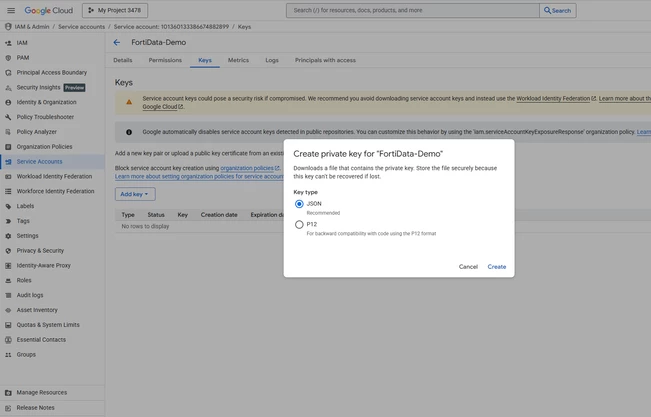This screenshot has width=651, height=417.
Task: Click the Workforce Identity Federation icon
Action: coord(8,191)
